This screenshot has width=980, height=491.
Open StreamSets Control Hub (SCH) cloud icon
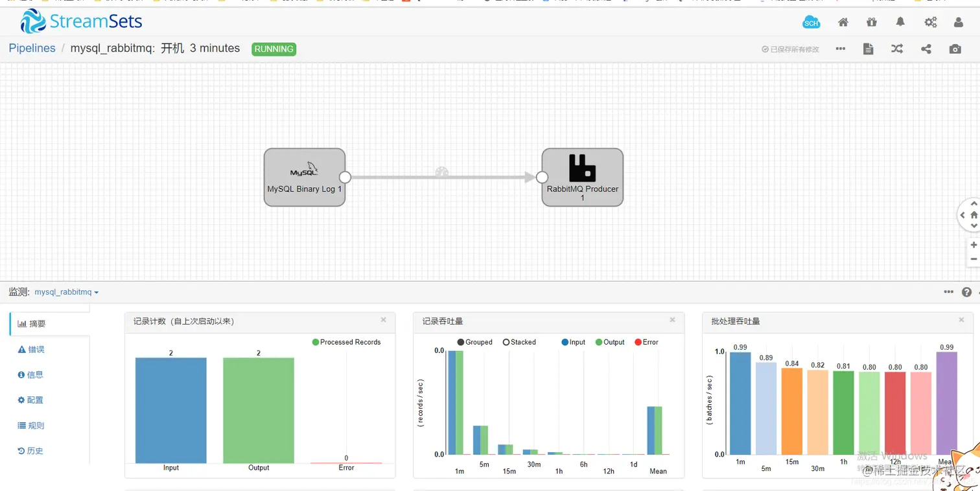[x=811, y=23]
